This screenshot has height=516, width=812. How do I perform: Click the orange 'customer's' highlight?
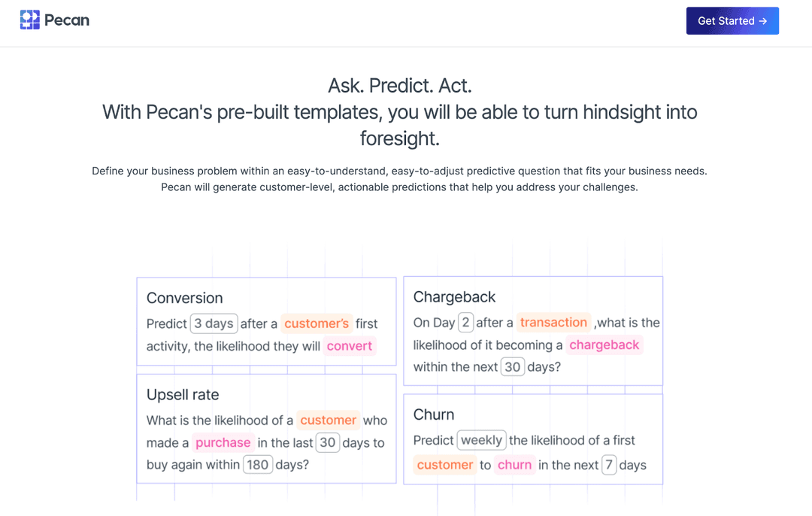tap(317, 323)
